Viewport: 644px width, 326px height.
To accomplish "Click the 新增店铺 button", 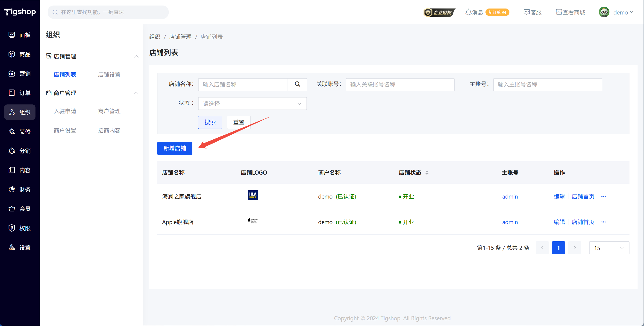I will (x=174, y=148).
